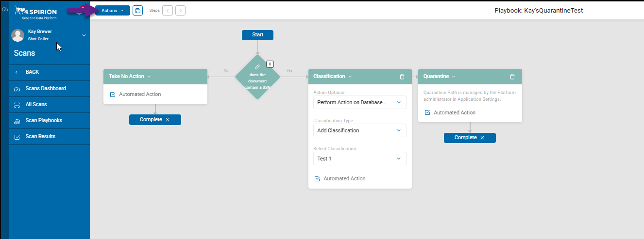
Task: Open the Classification Type dropdown
Action: coord(359,130)
